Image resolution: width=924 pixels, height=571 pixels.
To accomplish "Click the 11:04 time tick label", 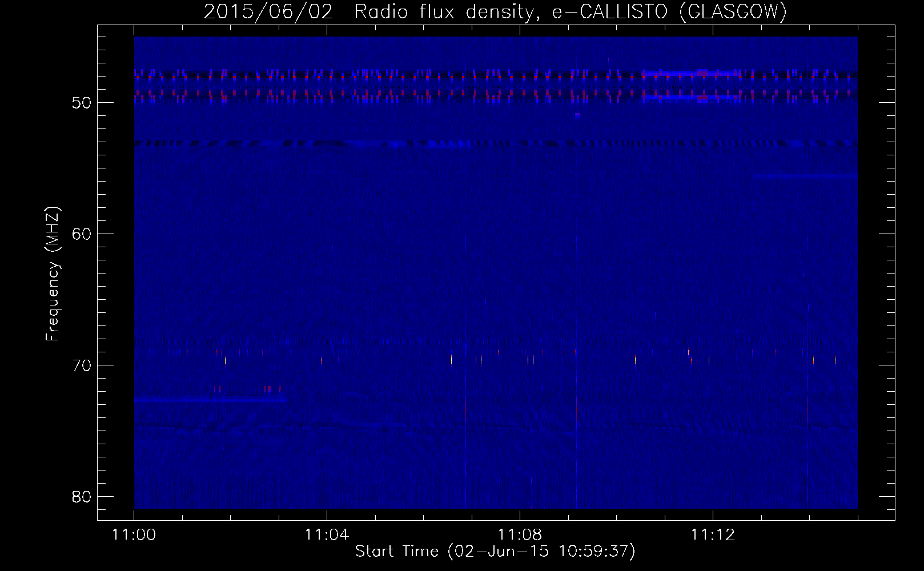I will (x=327, y=535).
